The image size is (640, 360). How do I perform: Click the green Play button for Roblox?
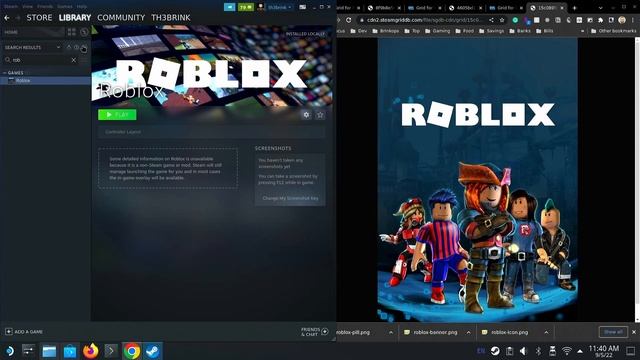[x=117, y=115]
